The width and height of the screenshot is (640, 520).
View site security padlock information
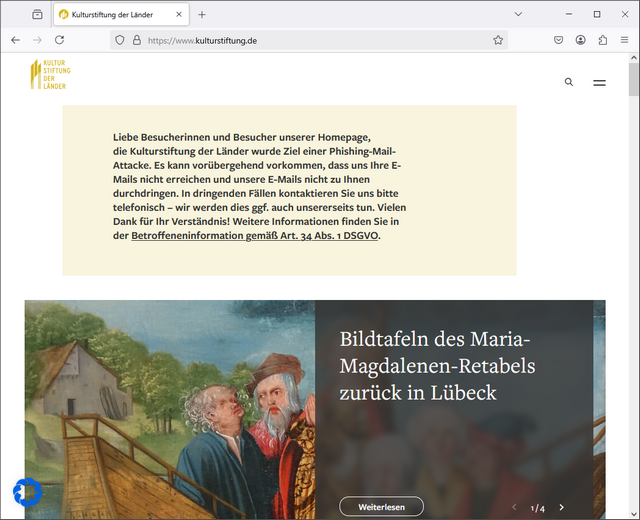pyautogui.click(x=137, y=40)
